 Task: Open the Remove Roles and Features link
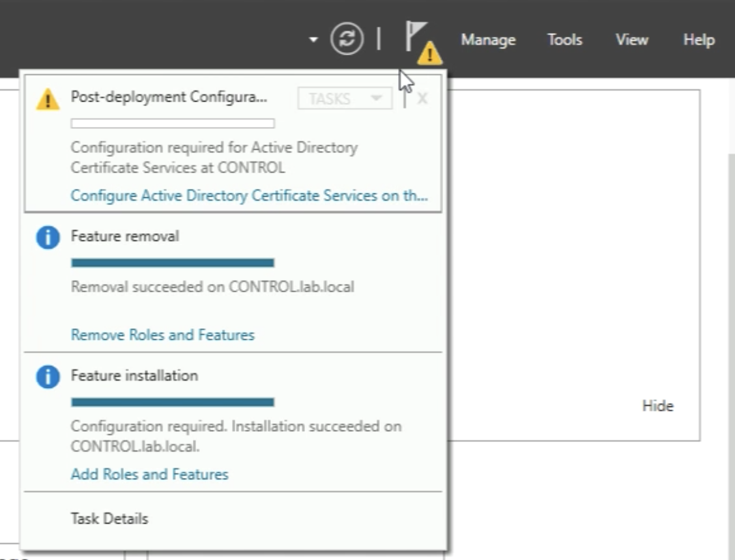click(162, 335)
